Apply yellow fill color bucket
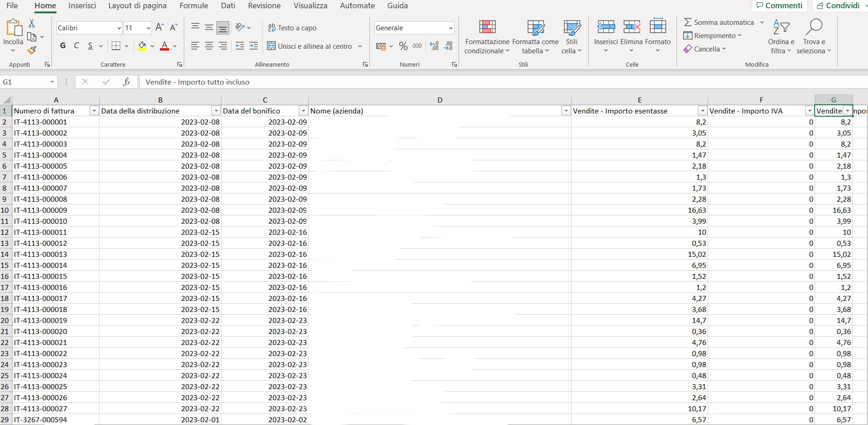The width and height of the screenshot is (868, 425). 142,46
